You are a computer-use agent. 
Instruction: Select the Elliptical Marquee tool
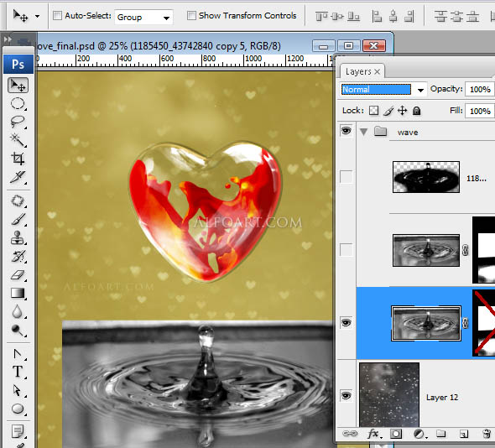point(18,103)
